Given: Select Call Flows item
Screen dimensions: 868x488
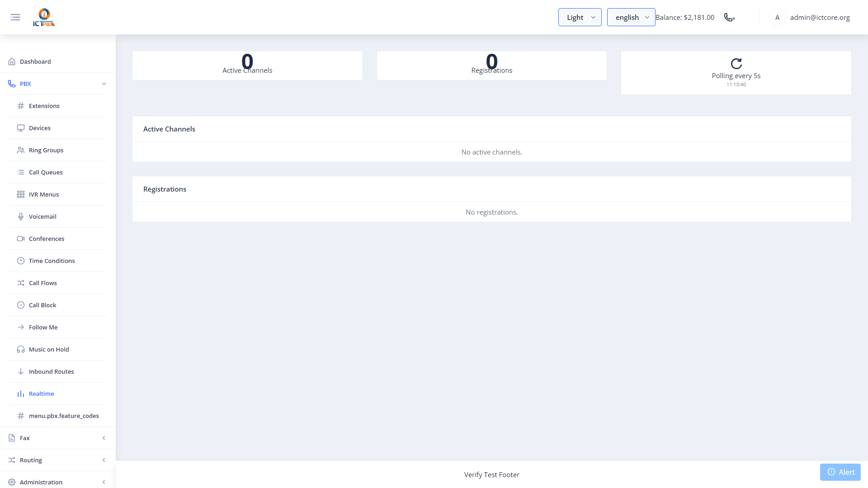Looking at the screenshot, I should click(58, 283).
